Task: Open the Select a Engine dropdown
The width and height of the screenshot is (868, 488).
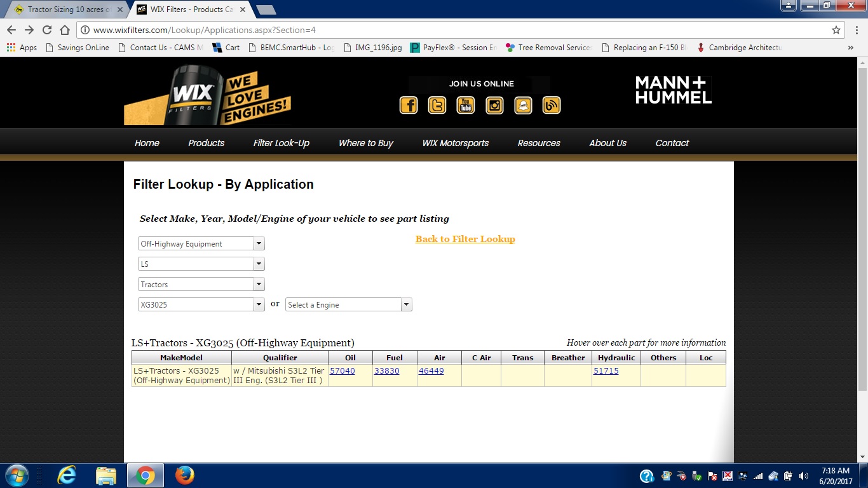Action: point(348,305)
